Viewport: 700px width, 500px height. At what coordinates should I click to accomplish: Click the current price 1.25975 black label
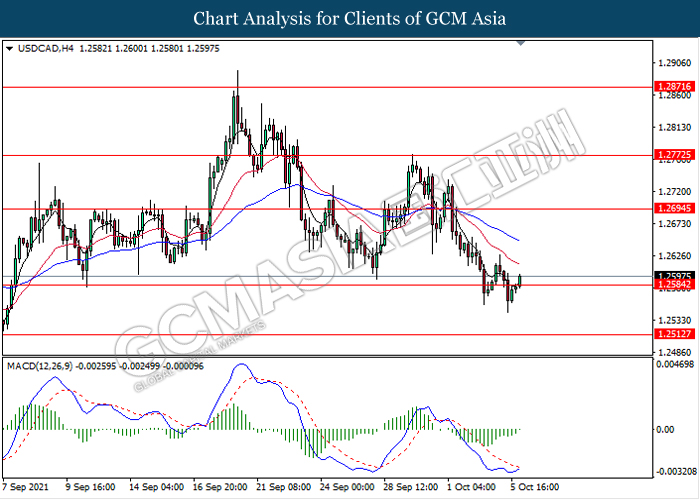tap(674, 276)
